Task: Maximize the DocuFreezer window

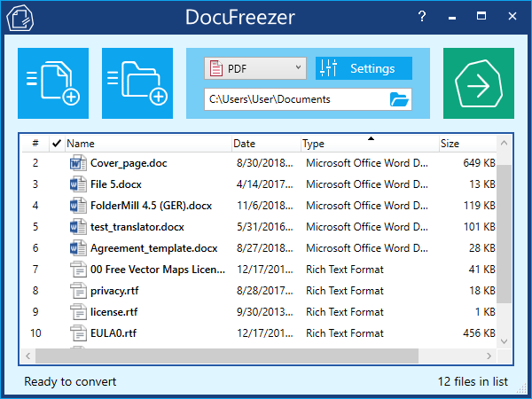Action: click(481, 16)
